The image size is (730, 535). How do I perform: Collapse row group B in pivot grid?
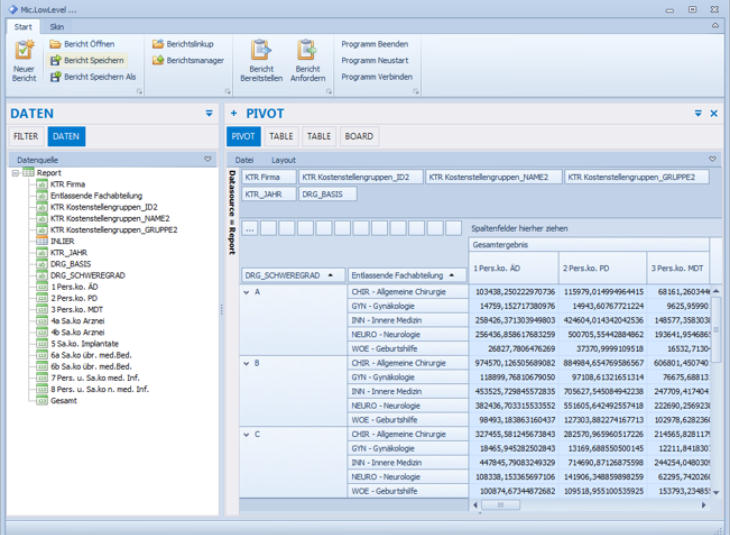coord(245,363)
